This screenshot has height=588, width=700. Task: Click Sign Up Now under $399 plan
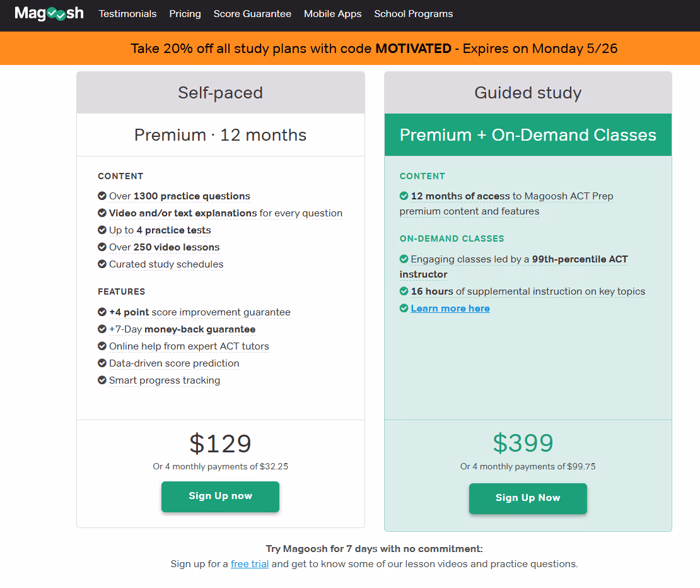coord(528,498)
